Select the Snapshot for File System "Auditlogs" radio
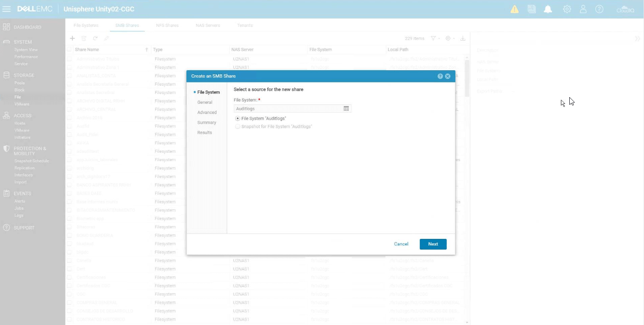This screenshot has width=644, height=325. [x=238, y=127]
